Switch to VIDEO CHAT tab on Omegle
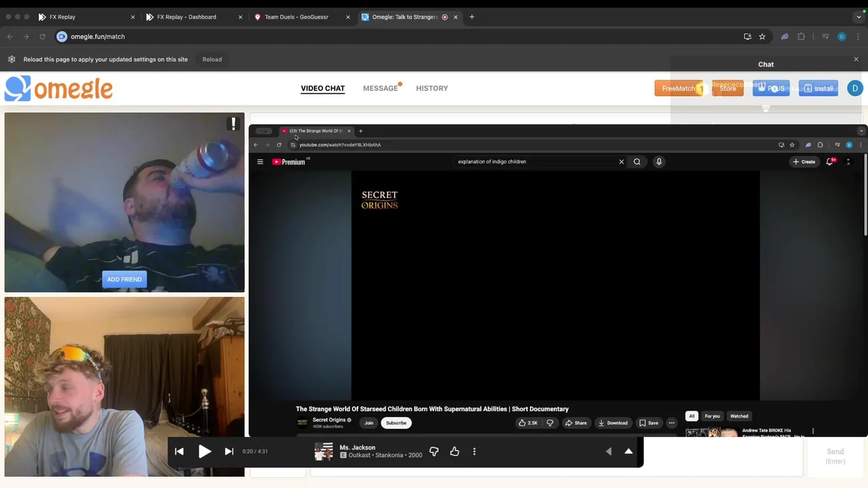Screen dimensions: 868x488 pos(323,88)
